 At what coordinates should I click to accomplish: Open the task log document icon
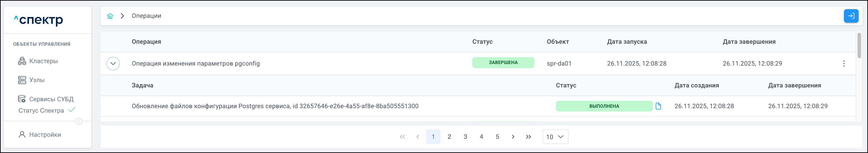pyautogui.click(x=658, y=106)
